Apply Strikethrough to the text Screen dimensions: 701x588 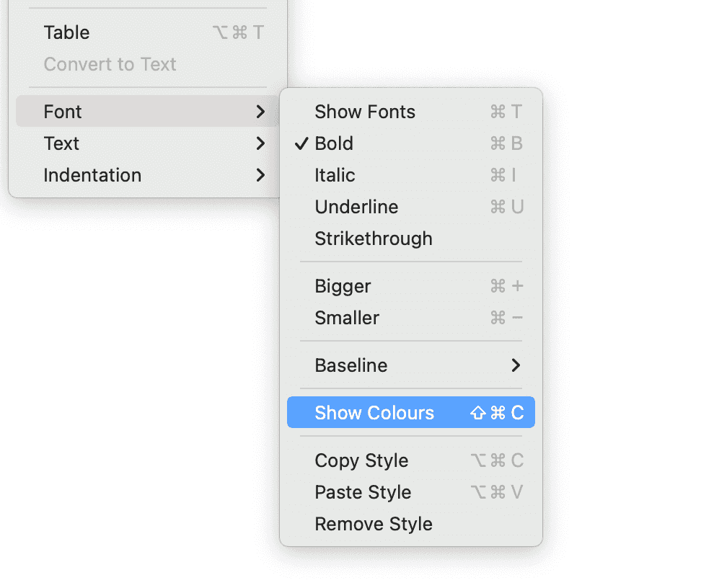point(374,239)
